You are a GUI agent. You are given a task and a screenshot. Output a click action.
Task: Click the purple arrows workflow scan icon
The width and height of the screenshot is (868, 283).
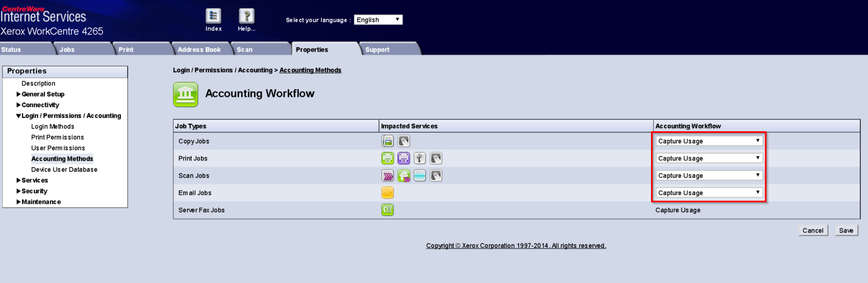[x=387, y=175]
